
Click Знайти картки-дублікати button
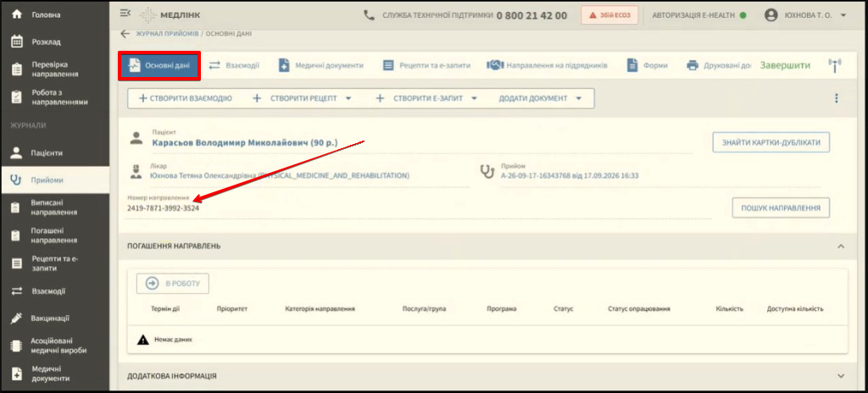[x=771, y=142]
